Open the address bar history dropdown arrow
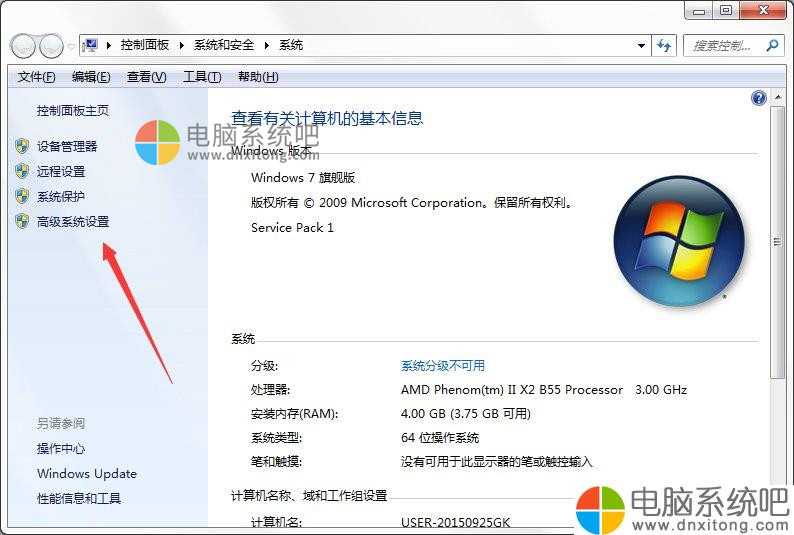 click(641, 46)
